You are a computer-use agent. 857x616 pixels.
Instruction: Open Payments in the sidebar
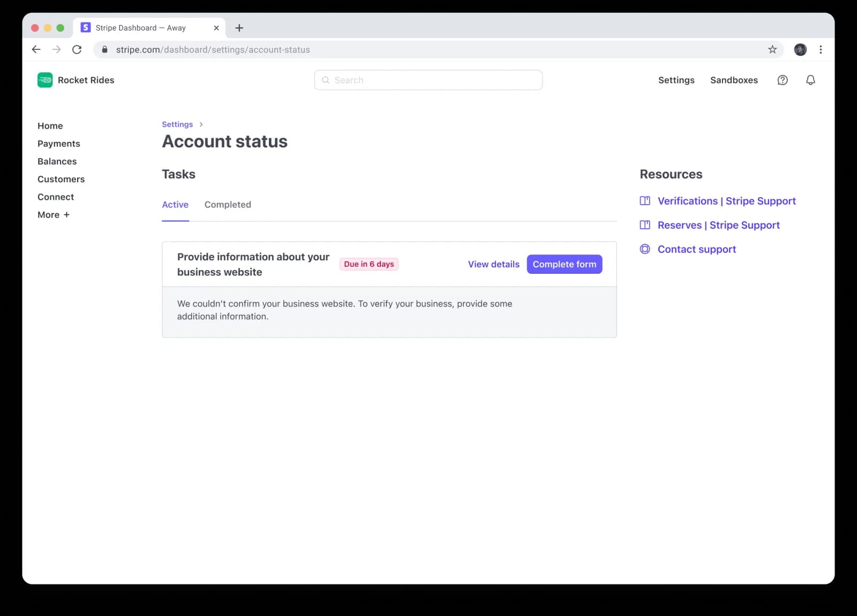coord(59,144)
